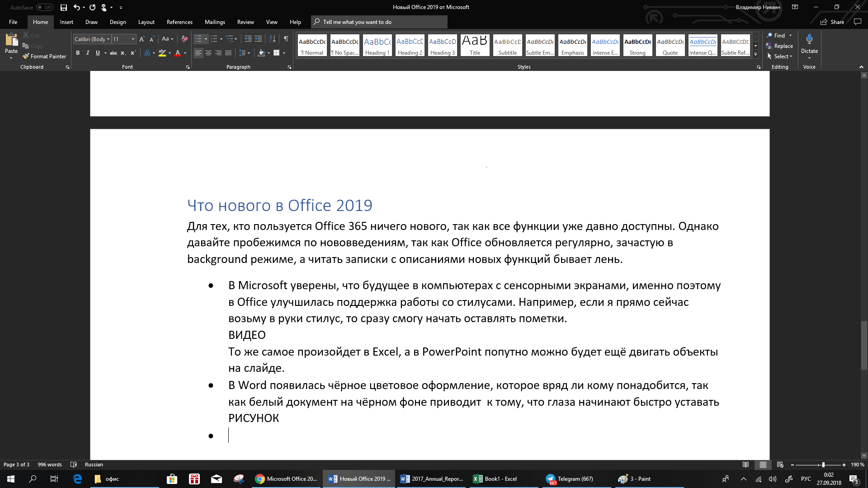Show paragraph marks with pilcrow icon
This screenshot has width=868, height=488.
[286, 39]
